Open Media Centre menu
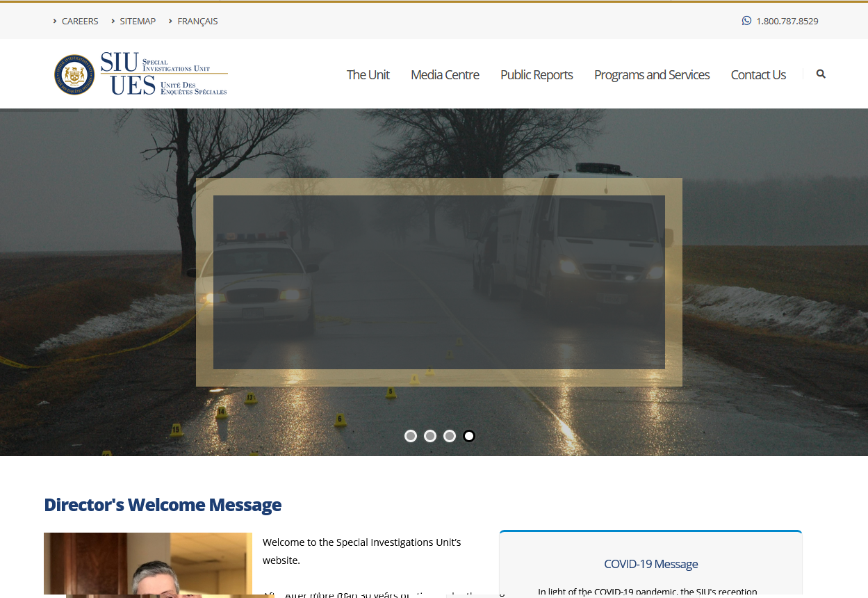The image size is (868, 598). (445, 74)
